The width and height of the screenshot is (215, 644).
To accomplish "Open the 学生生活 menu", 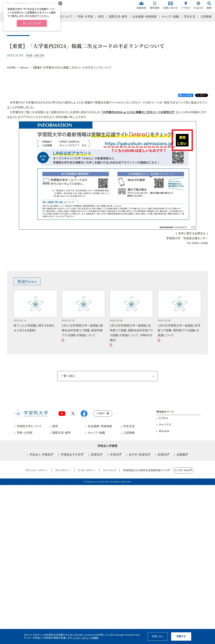I will click(190, 17).
